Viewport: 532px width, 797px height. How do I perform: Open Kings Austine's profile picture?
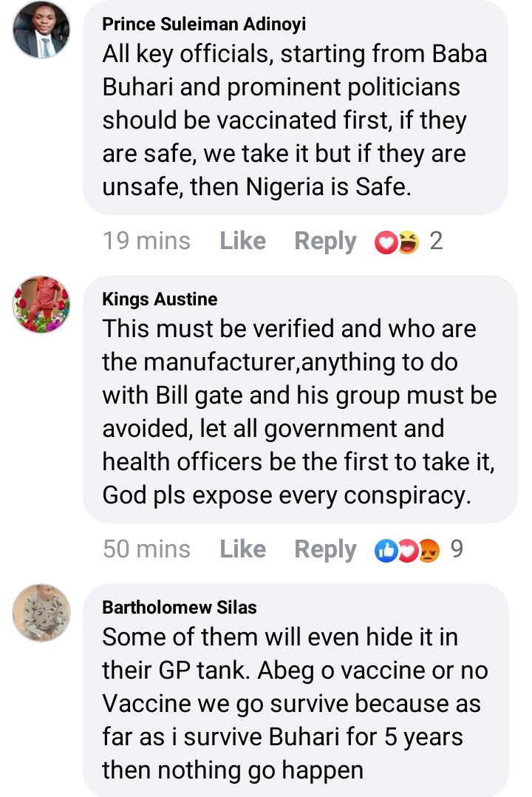[x=41, y=304]
